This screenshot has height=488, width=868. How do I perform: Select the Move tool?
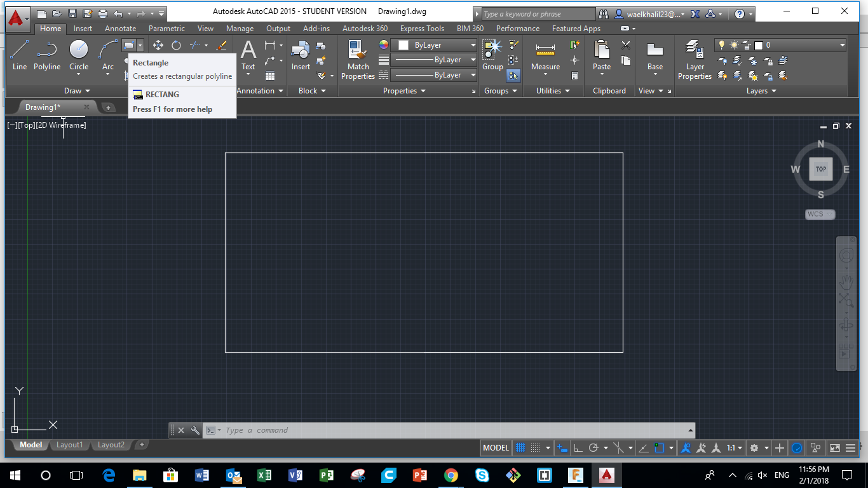158,45
